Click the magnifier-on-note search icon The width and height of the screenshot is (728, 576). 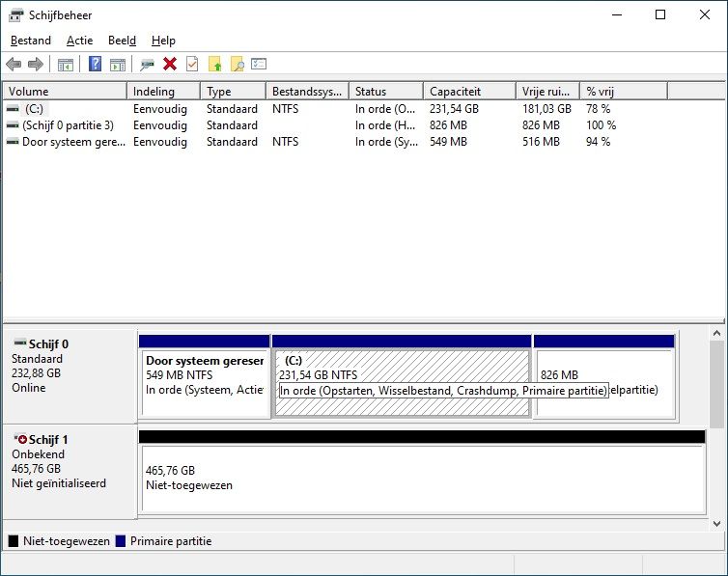pyautogui.click(x=238, y=64)
